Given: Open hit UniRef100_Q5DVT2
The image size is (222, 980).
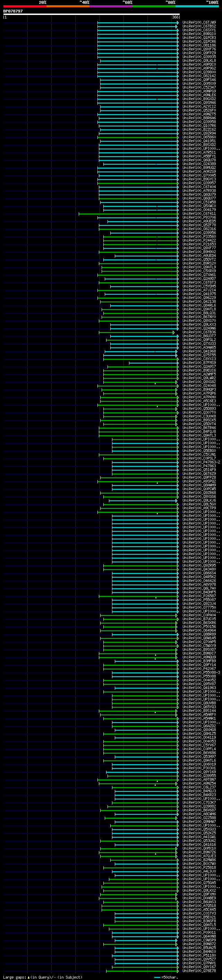Looking at the screenshot, I should [x=199, y=259].
